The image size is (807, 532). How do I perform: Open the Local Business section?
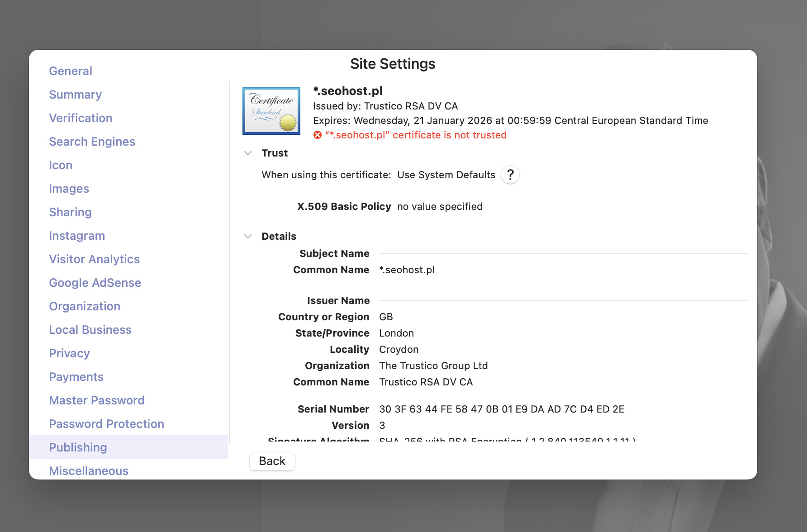[90, 330]
